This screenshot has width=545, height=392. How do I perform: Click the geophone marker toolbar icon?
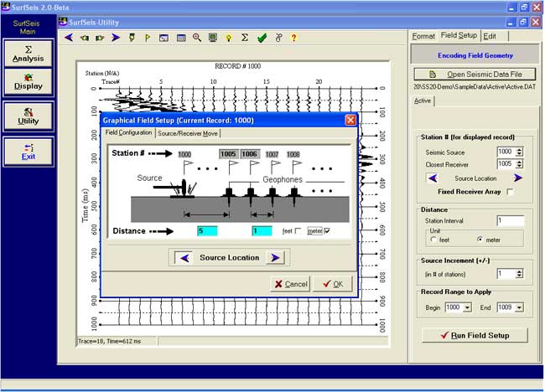(x=132, y=38)
